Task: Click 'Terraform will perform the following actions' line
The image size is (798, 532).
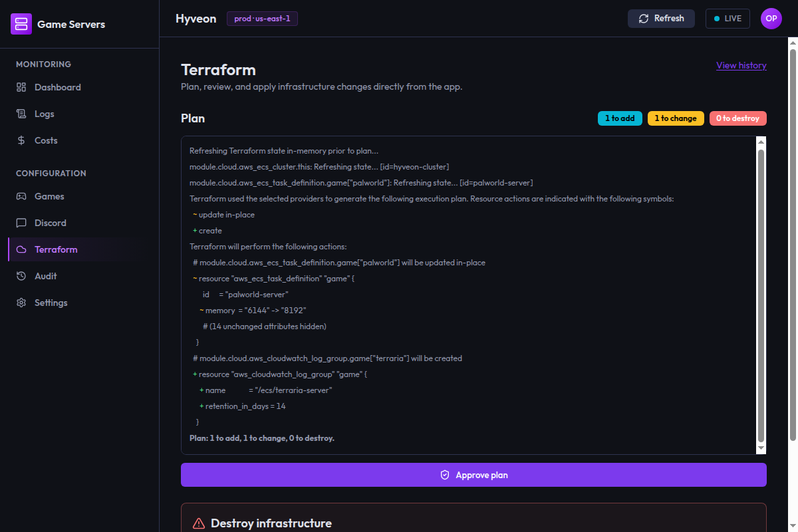Action: [268, 247]
